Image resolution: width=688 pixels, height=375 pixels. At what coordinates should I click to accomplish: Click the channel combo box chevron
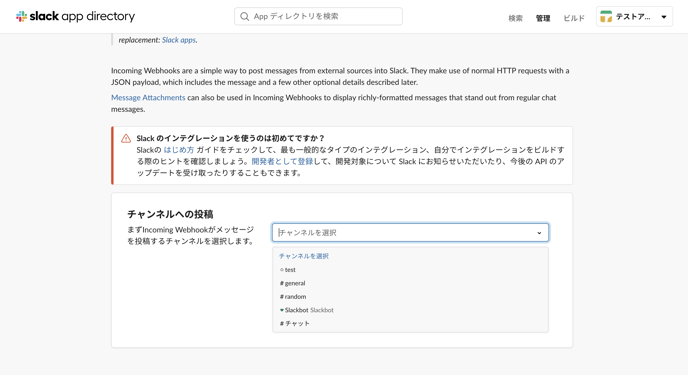click(539, 233)
